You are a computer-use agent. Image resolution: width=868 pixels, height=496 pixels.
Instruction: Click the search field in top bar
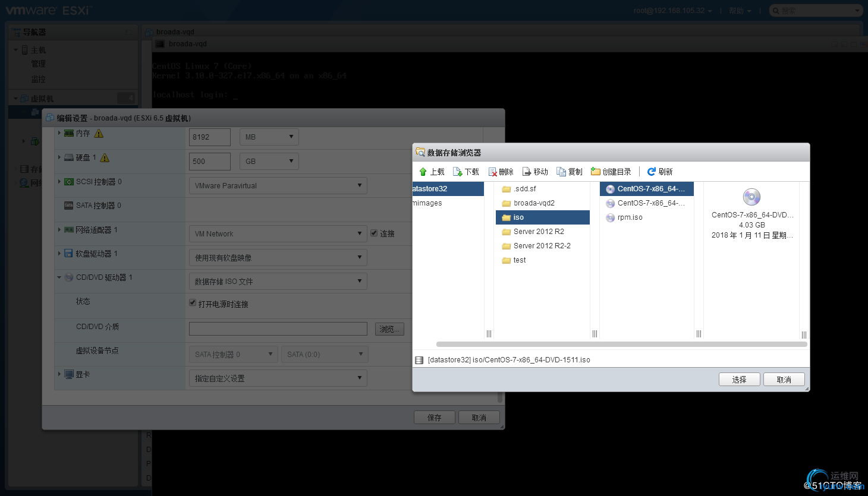[x=816, y=11]
